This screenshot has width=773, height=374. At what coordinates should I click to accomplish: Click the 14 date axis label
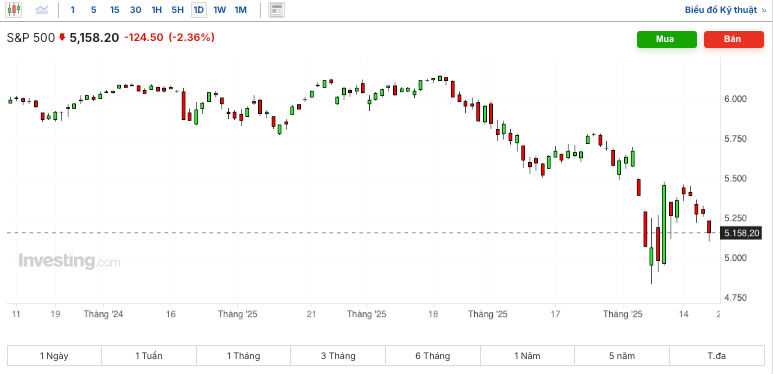pos(683,314)
